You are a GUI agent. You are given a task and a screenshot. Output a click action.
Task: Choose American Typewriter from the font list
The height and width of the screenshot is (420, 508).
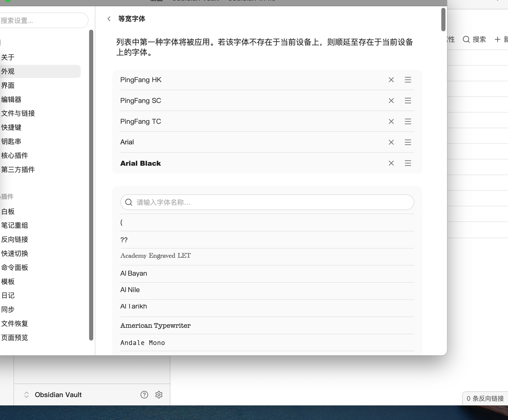267,325
